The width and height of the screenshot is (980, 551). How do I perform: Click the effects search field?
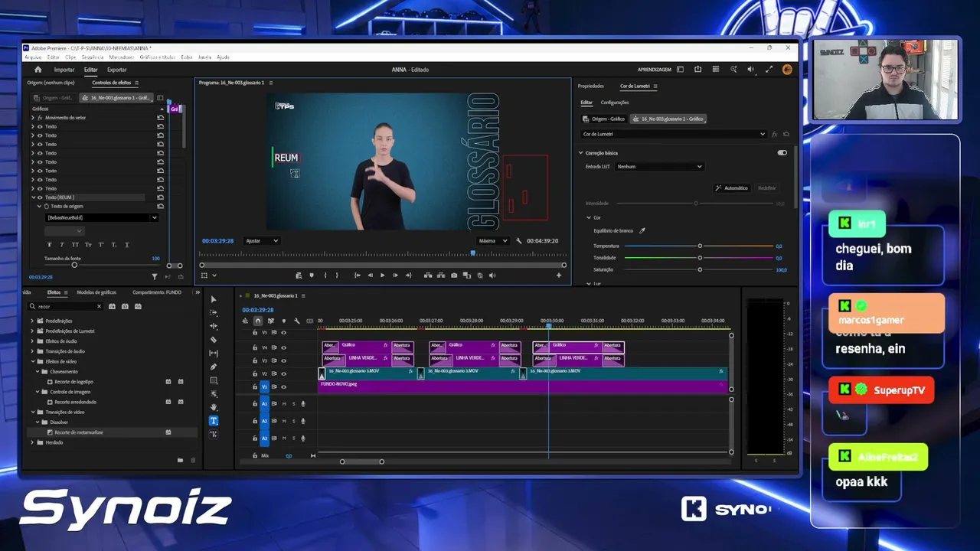click(x=66, y=306)
